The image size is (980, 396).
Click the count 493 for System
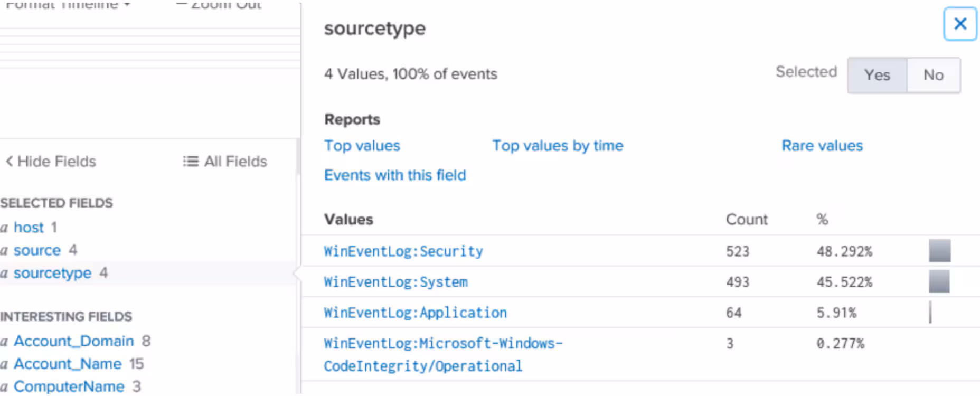click(738, 282)
